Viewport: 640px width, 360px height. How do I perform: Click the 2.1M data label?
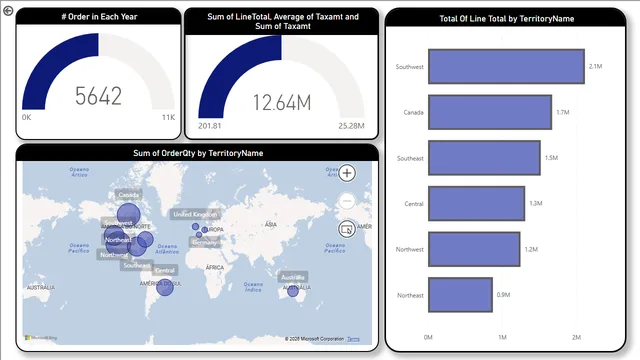pyautogui.click(x=595, y=66)
